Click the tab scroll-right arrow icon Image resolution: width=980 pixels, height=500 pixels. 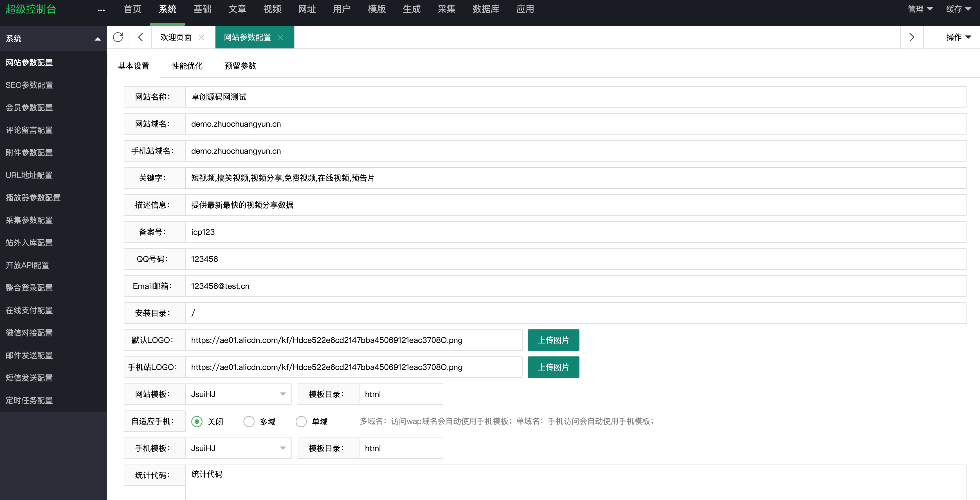click(x=912, y=37)
